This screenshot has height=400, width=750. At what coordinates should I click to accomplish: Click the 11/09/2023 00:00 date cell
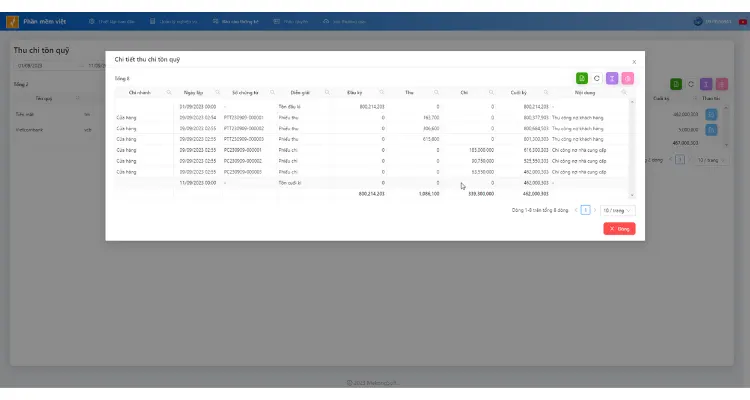point(198,183)
